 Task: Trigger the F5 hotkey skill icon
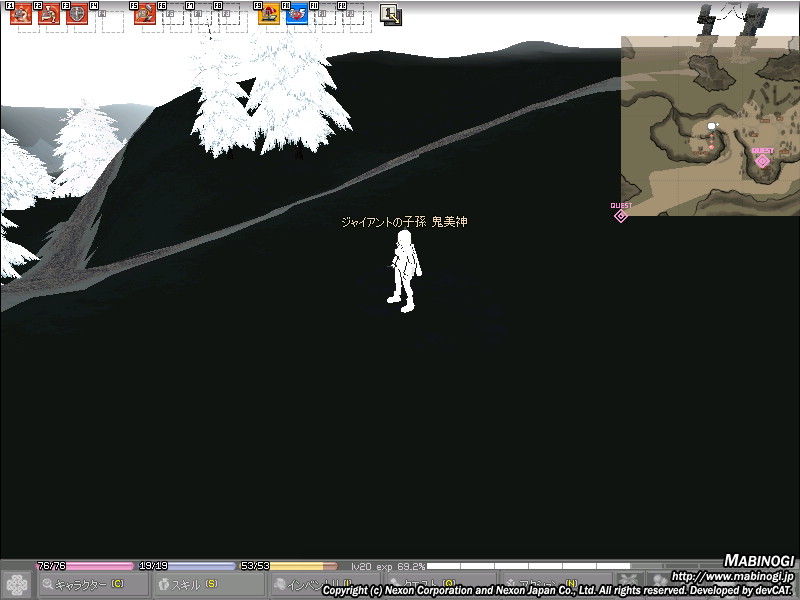(x=145, y=14)
